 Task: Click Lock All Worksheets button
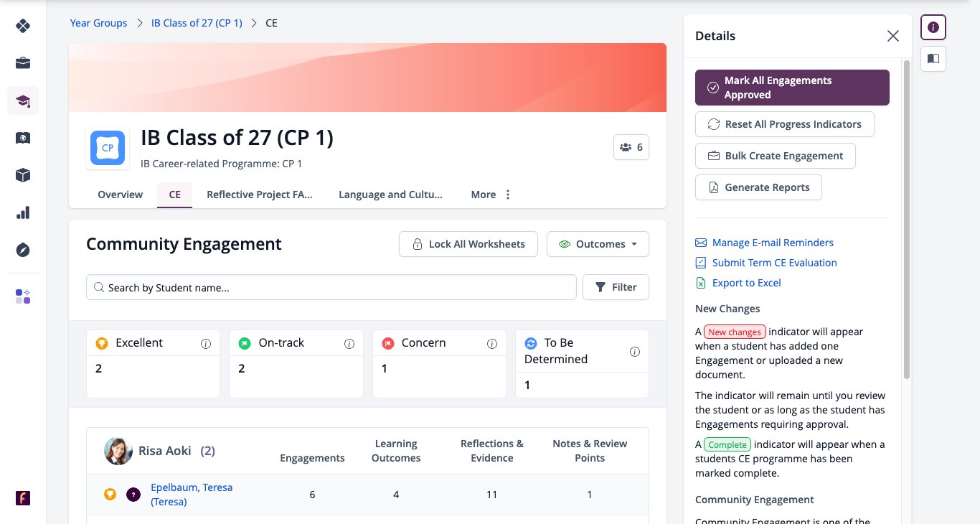click(x=468, y=244)
